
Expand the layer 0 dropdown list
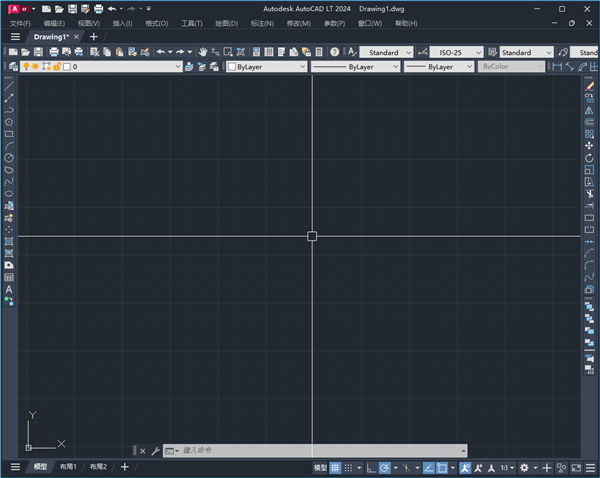[x=178, y=67]
